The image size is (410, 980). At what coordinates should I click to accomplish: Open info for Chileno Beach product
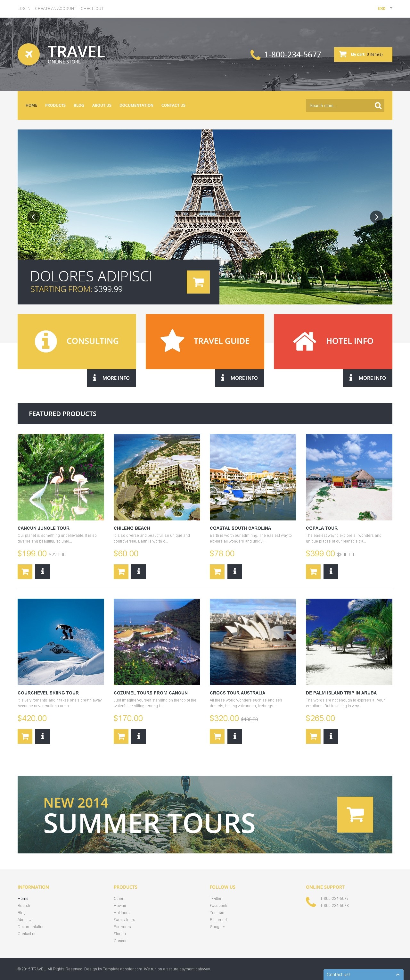(138, 571)
